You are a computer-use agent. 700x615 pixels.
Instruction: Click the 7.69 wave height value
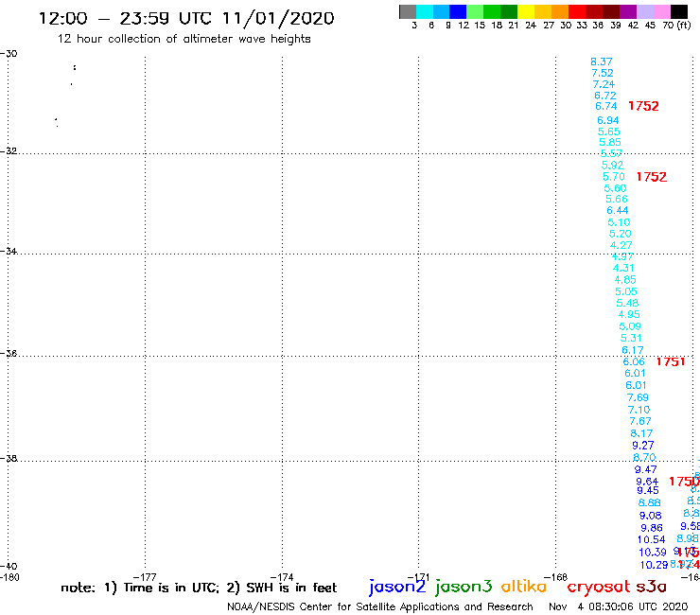click(638, 397)
